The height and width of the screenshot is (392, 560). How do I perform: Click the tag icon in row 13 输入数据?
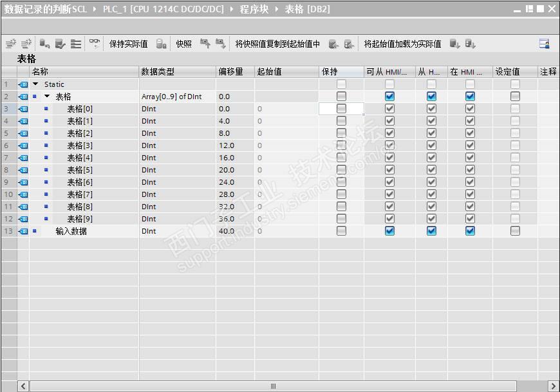coord(23,231)
